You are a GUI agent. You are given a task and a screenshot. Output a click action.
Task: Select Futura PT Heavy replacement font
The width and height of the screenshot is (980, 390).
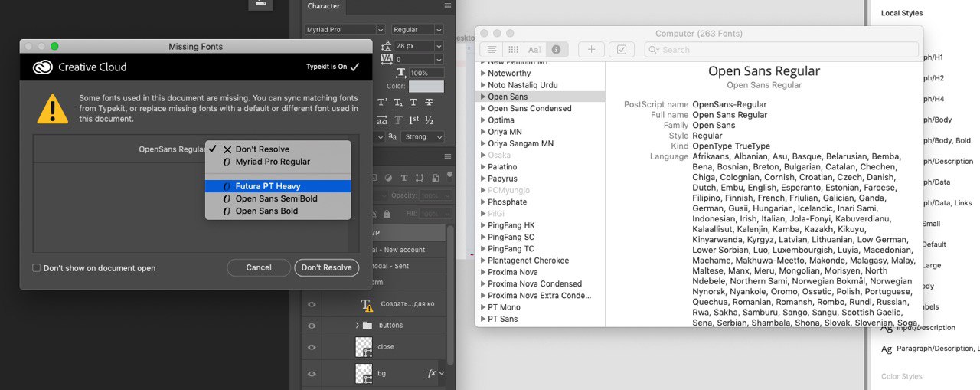point(279,186)
